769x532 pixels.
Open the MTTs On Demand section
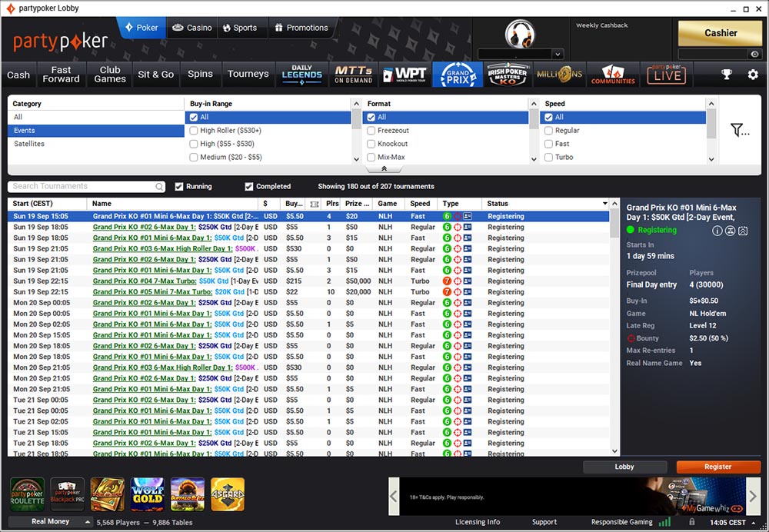pos(353,75)
